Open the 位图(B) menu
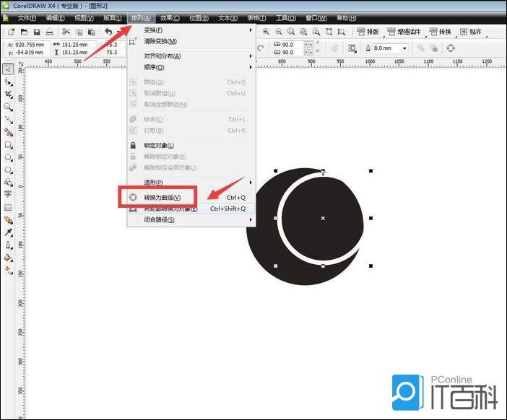This screenshot has width=507, height=420. tap(199, 18)
